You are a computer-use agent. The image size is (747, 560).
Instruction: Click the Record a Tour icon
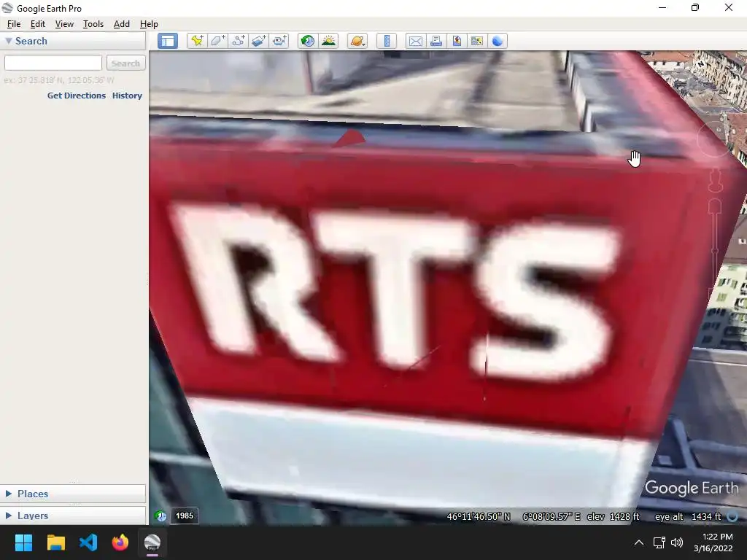click(x=279, y=41)
